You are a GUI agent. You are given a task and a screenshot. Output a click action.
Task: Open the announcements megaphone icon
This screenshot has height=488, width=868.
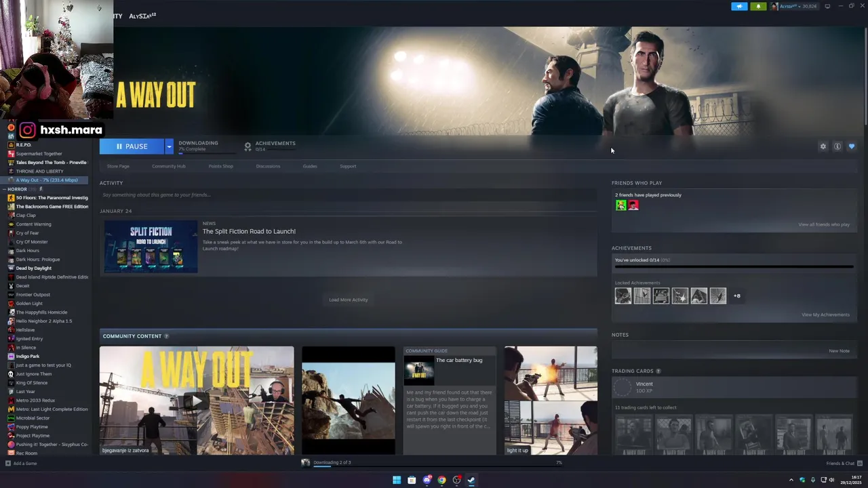[x=739, y=6]
